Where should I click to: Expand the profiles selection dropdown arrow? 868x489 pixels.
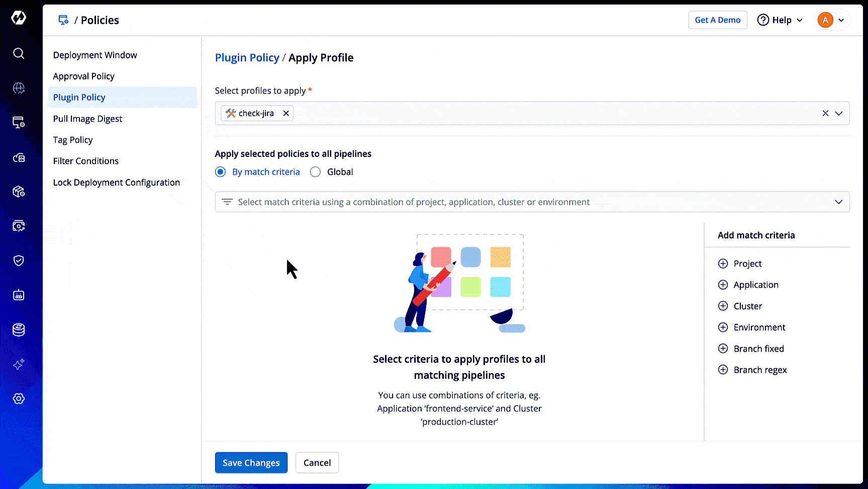click(x=839, y=113)
